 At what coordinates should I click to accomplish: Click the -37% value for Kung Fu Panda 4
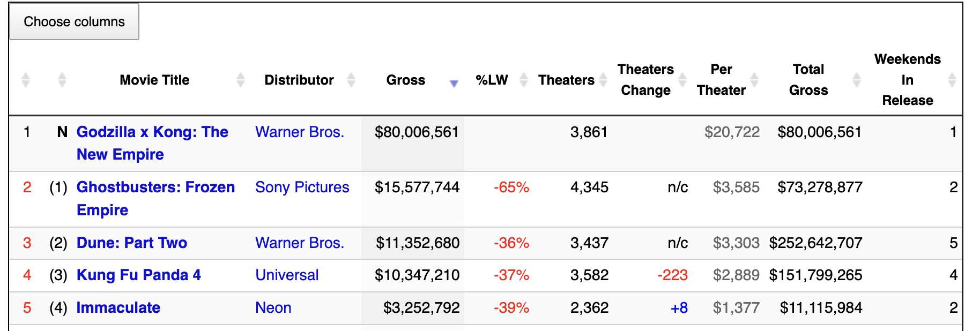(x=511, y=275)
